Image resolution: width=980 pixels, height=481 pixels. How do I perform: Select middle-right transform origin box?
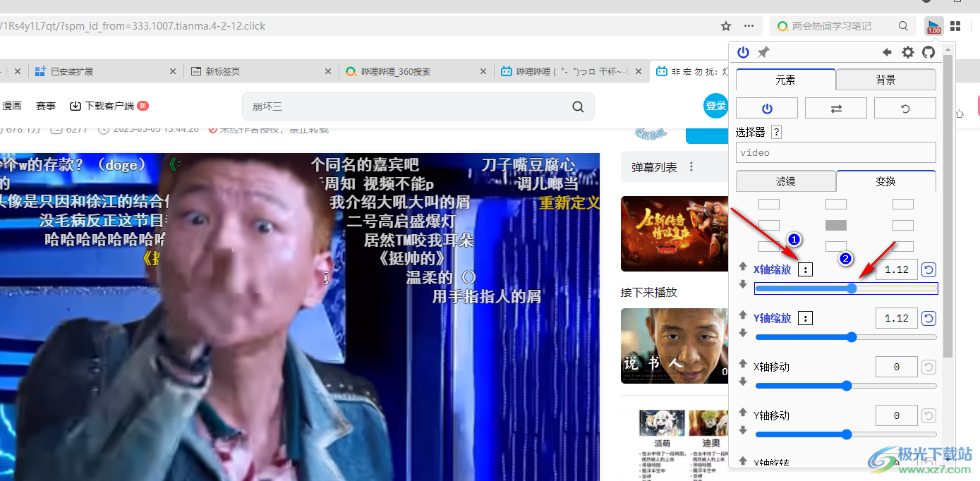[903, 226]
